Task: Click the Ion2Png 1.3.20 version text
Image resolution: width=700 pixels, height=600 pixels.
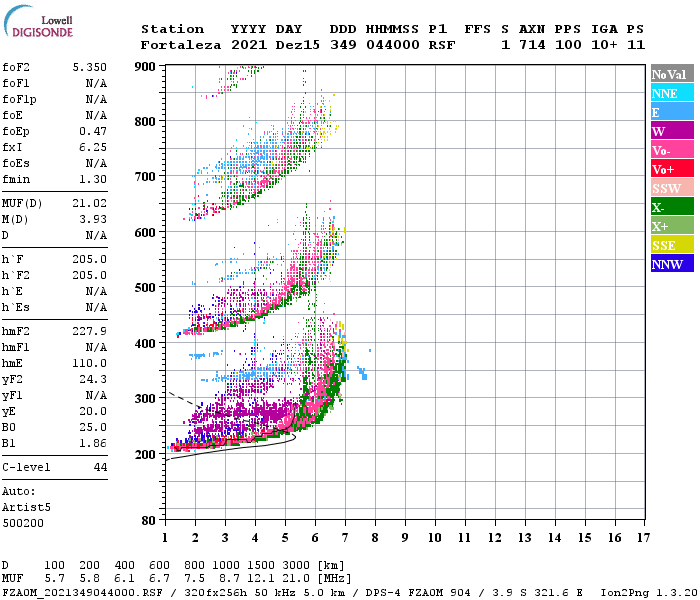Action: (650, 592)
